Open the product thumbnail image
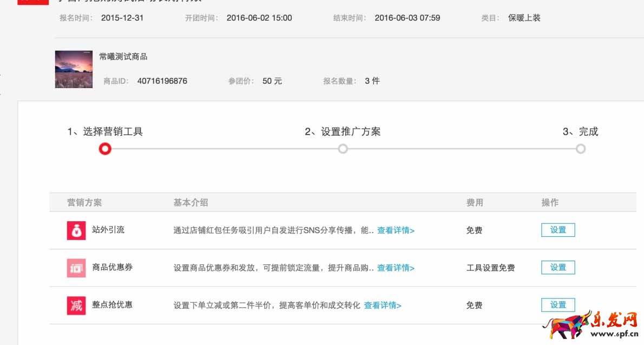The width and height of the screenshot is (644, 345). point(74,69)
